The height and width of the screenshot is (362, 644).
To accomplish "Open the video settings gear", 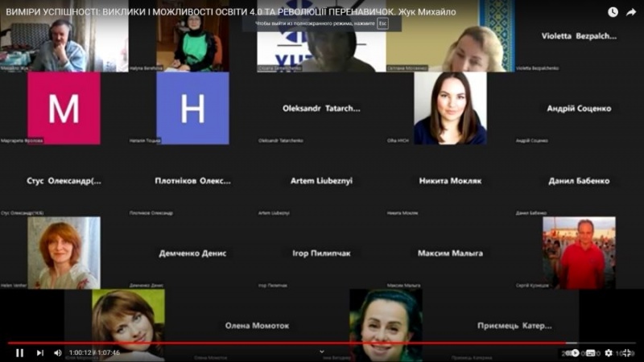I will click(609, 352).
